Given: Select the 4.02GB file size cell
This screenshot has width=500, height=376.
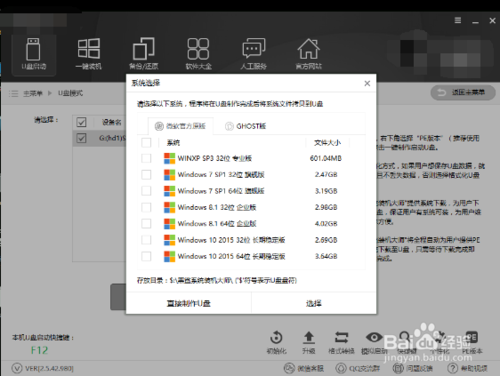Looking at the screenshot, I should pyautogui.click(x=326, y=223).
